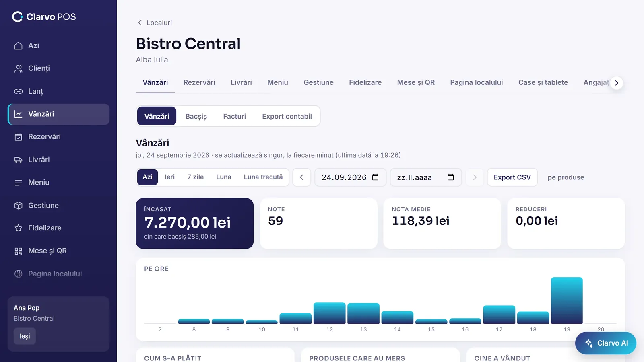Click the hour 19 bar in chart
Viewport: 644px width, 362px height.
pos(567,300)
